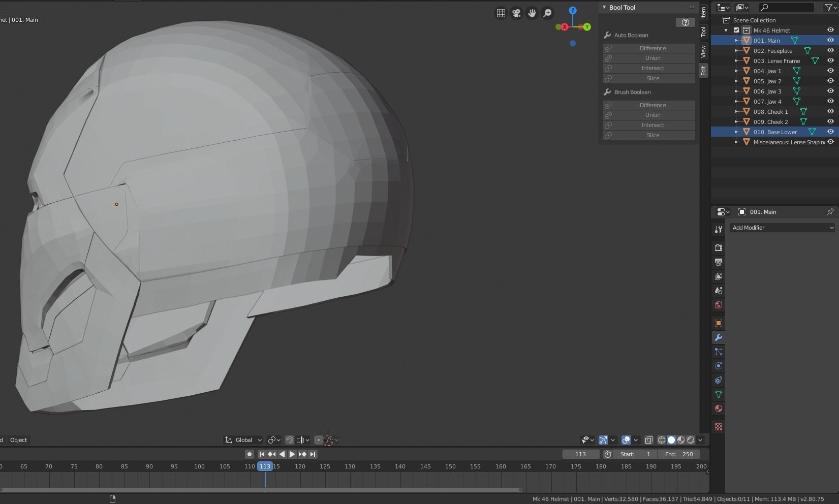This screenshot has width=839, height=504.
Task: Toggle orthographic grid view icon in viewport
Action: [x=501, y=13]
